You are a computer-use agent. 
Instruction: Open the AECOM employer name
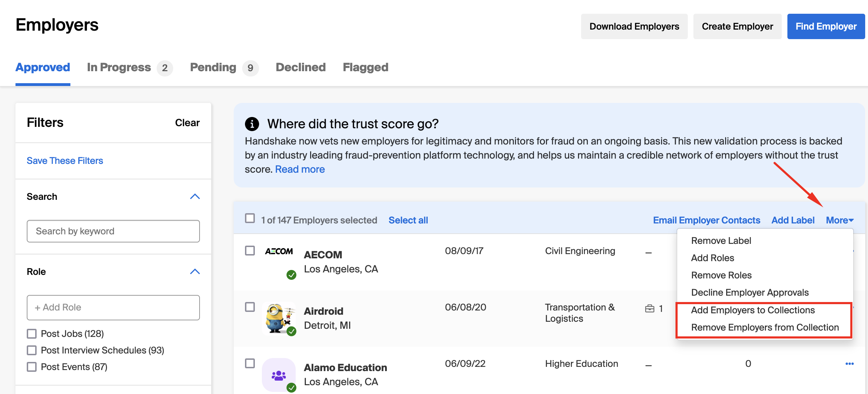[x=323, y=255]
